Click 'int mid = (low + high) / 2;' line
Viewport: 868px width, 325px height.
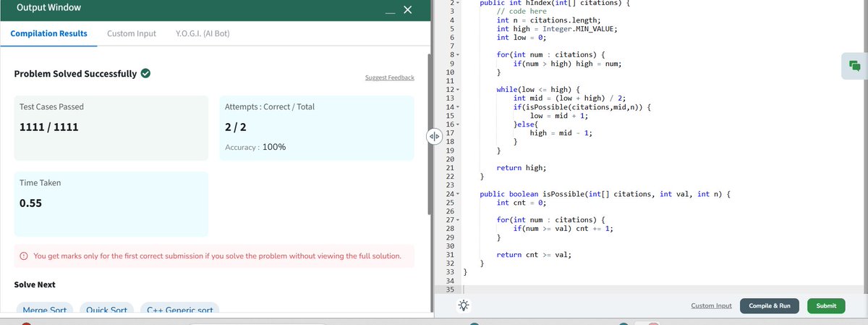pos(570,98)
